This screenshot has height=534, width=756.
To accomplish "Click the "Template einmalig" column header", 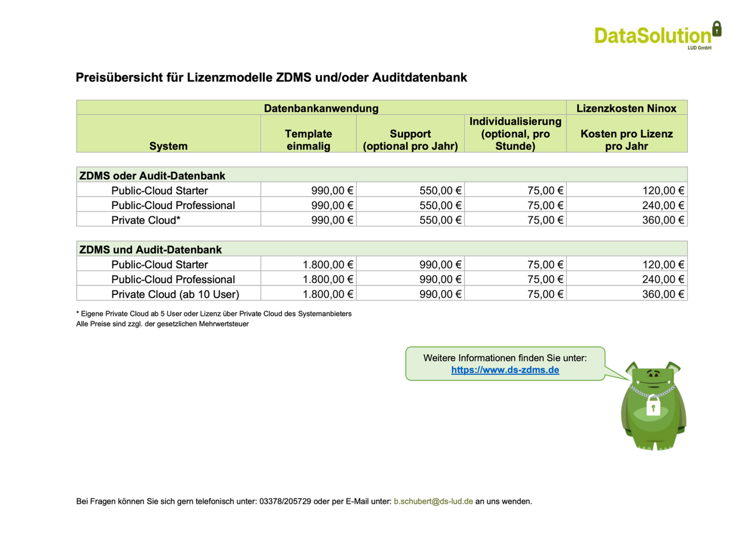I will tap(308, 140).
